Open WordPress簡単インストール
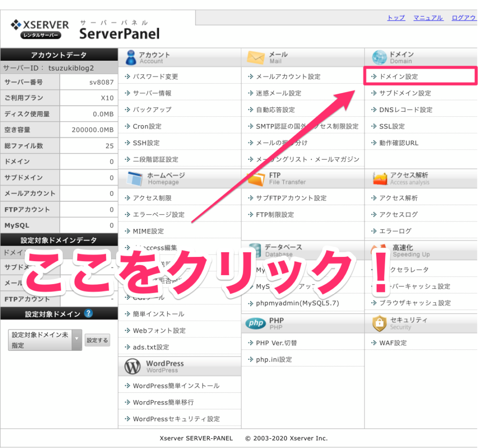Viewport: 478px width, 448px height. point(176,385)
